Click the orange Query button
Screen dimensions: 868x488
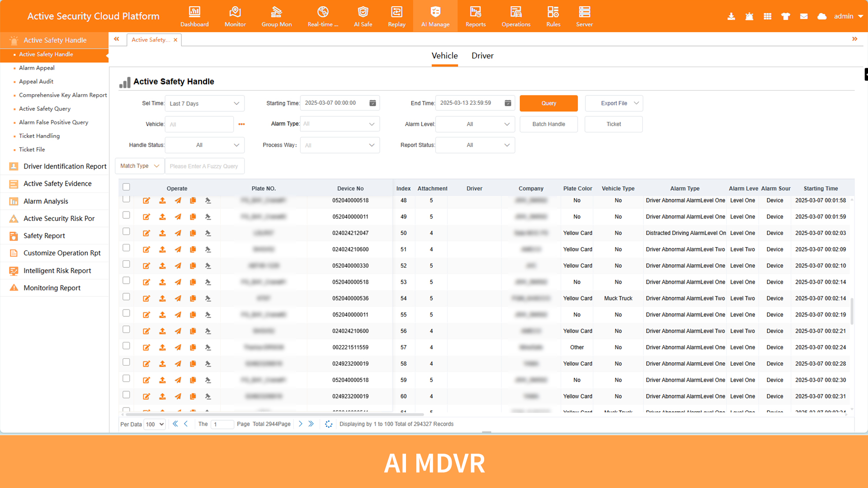click(548, 103)
